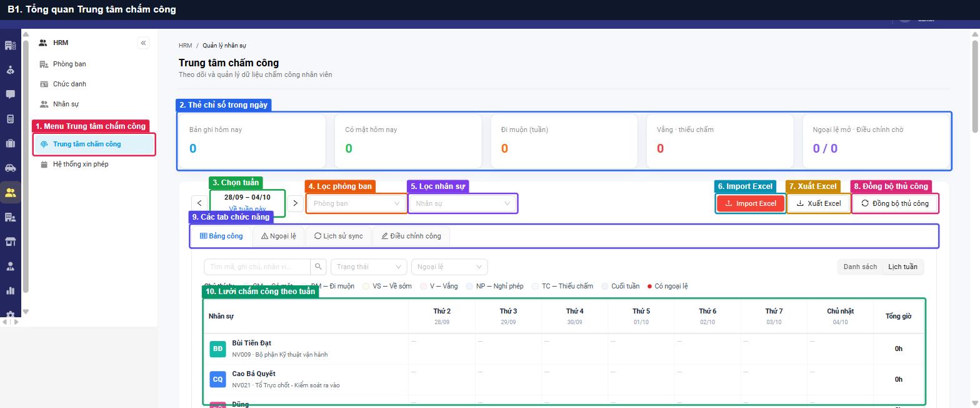Go to next week with right arrow
Screen dimensions: 980x408
click(x=296, y=203)
